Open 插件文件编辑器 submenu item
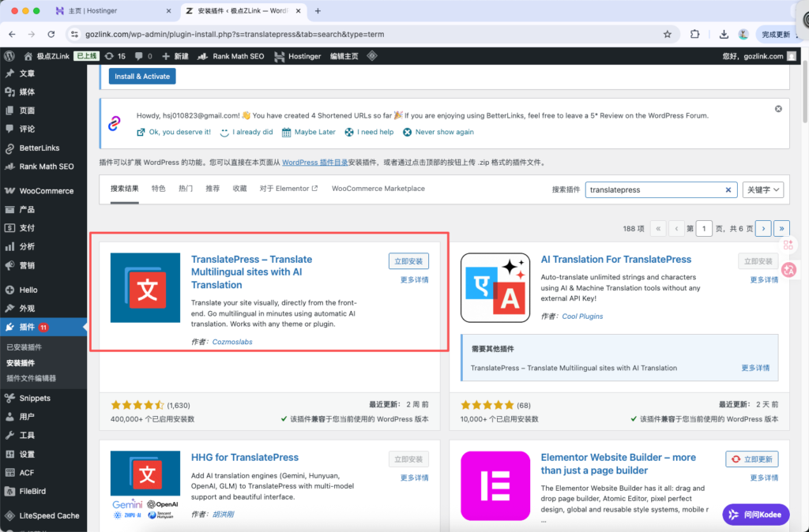Image resolution: width=809 pixels, height=532 pixels. point(31,378)
